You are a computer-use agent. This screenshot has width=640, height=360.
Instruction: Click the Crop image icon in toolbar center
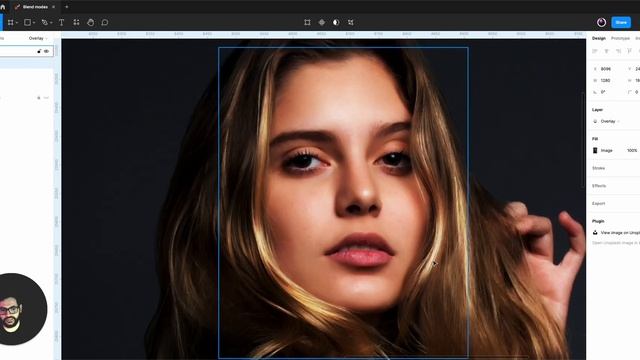coord(307,22)
